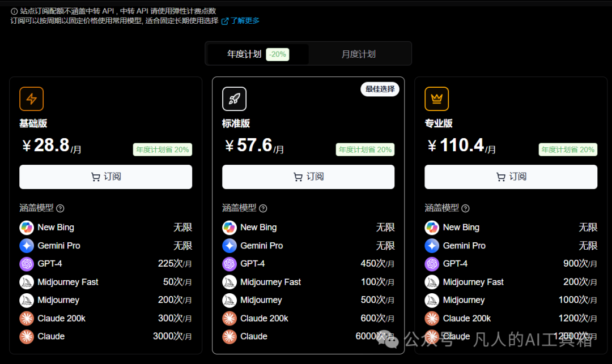Click the 900次/月 GPT-4 quota value

[x=580, y=264]
